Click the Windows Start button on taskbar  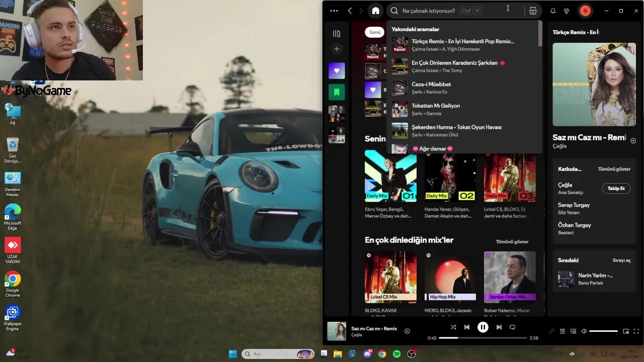[233, 354]
